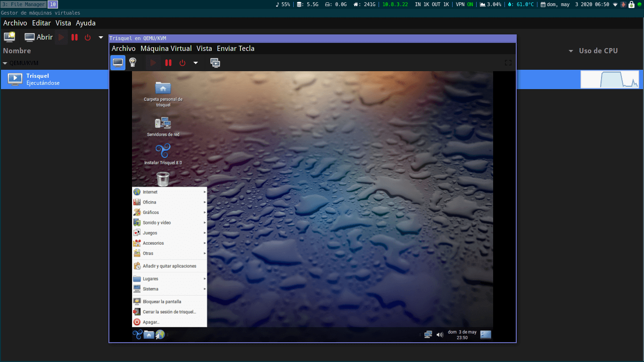
Task: Open the Ayuda menu
Action: [x=86, y=23]
